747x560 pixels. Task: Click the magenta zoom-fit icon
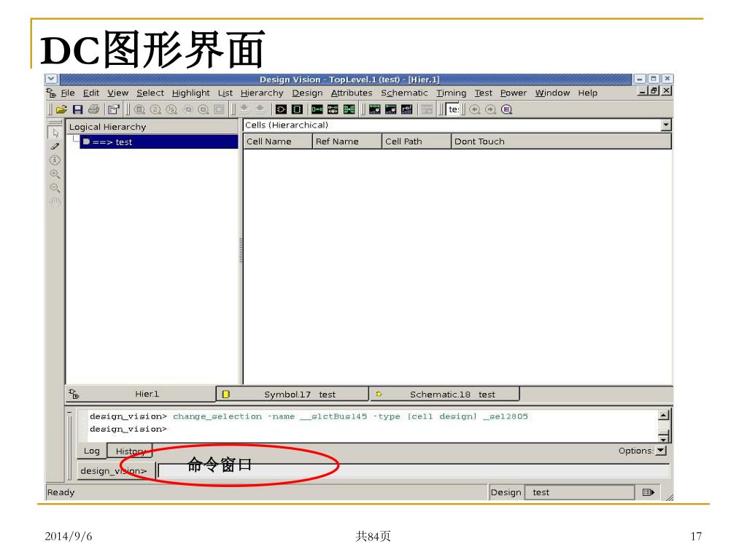[x=506, y=109]
